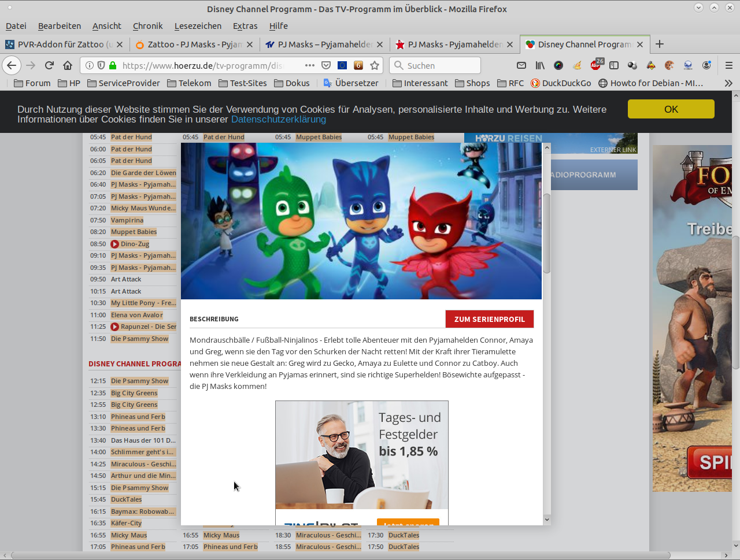Show site information icon in the address bar

click(x=90, y=65)
